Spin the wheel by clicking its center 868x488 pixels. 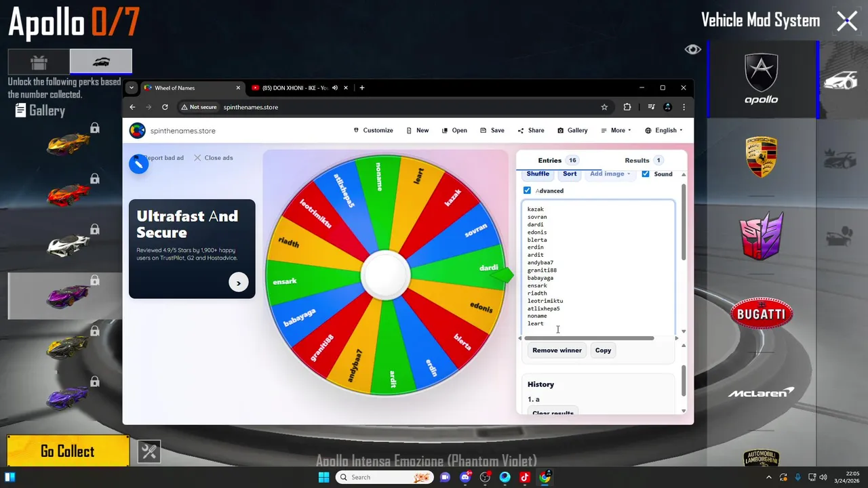pos(385,274)
